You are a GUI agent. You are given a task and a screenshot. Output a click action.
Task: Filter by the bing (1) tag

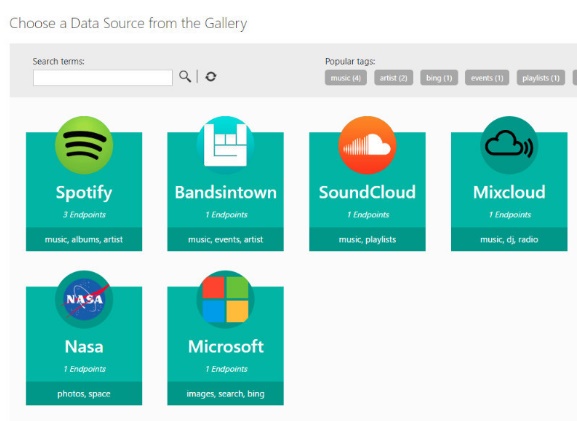click(439, 78)
